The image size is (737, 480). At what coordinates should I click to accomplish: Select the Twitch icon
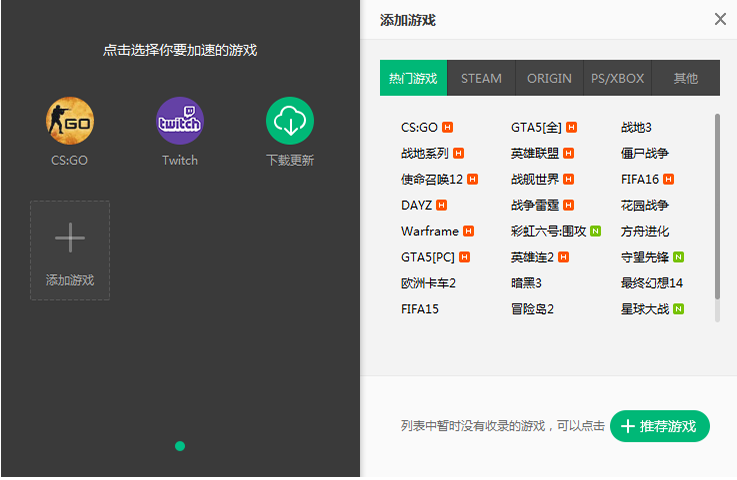point(180,121)
